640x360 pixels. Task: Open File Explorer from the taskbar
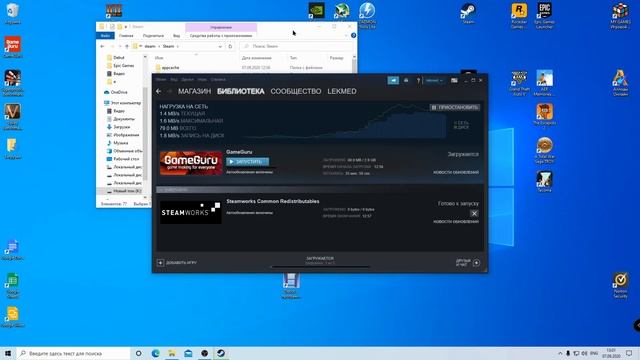pos(172,353)
